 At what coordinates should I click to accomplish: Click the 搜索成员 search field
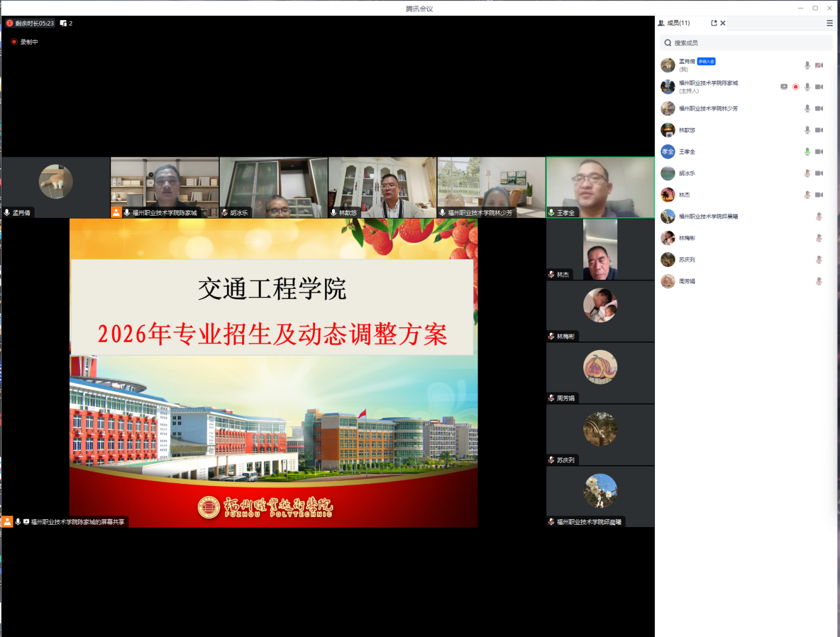pyautogui.click(x=746, y=43)
